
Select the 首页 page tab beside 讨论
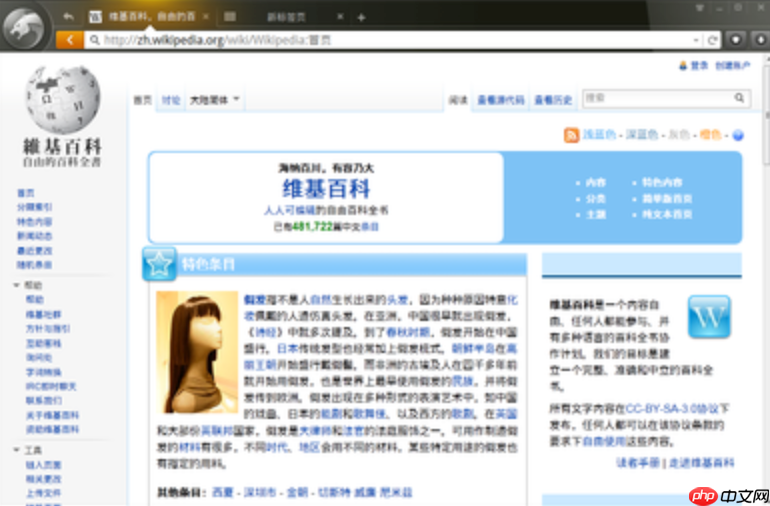coord(142,100)
